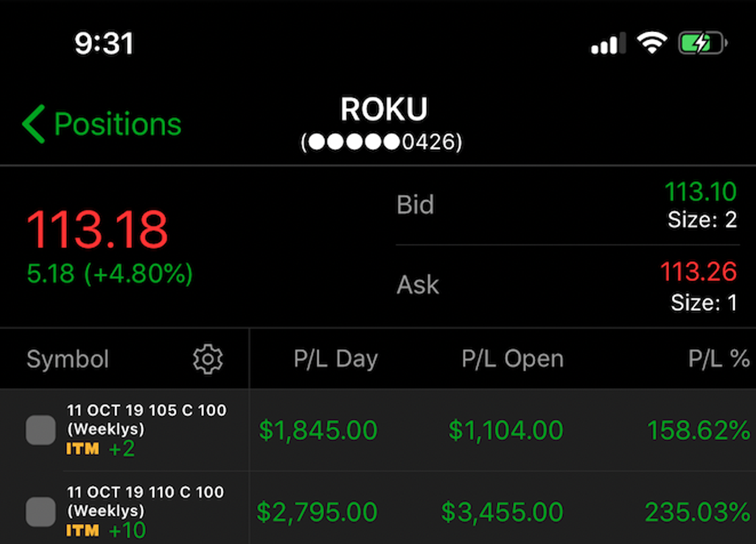Viewport: 756px width, 544px height.
Task: Tap the Ask price 113.26
Action: pyautogui.click(x=699, y=271)
